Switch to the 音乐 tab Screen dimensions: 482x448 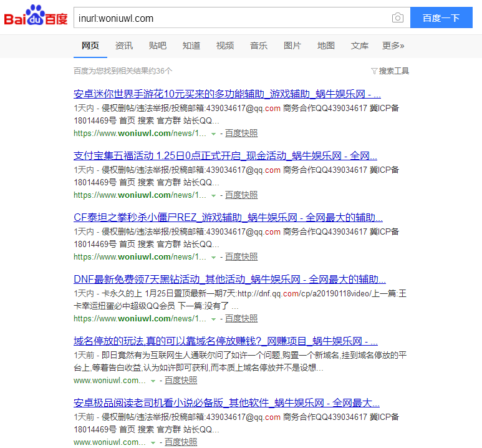(x=259, y=46)
